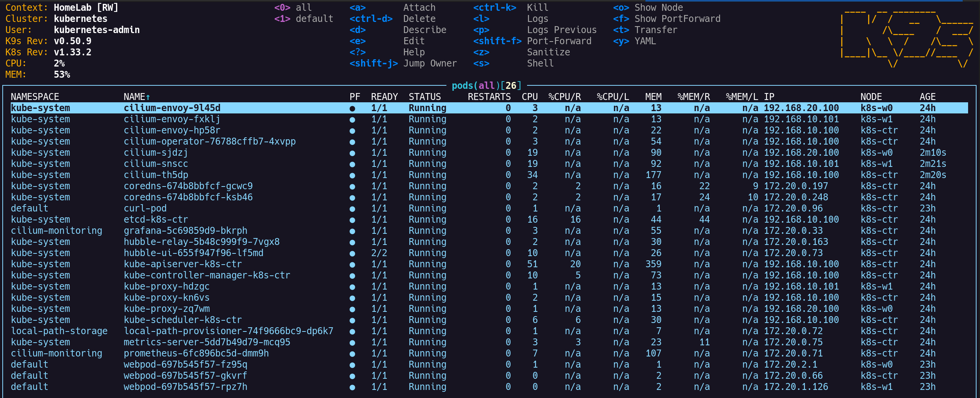Image resolution: width=980 pixels, height=398 pixels.
Task: Select the kube-proxy-zq7wm pod
Action: pyautogui.click(x=489, y=309)
